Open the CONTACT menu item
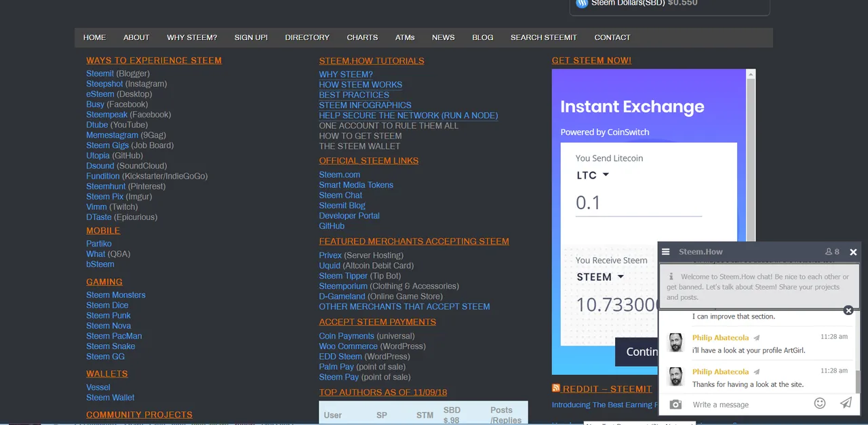Viewport: 868px width, 425px height. [x=612, y=37]
